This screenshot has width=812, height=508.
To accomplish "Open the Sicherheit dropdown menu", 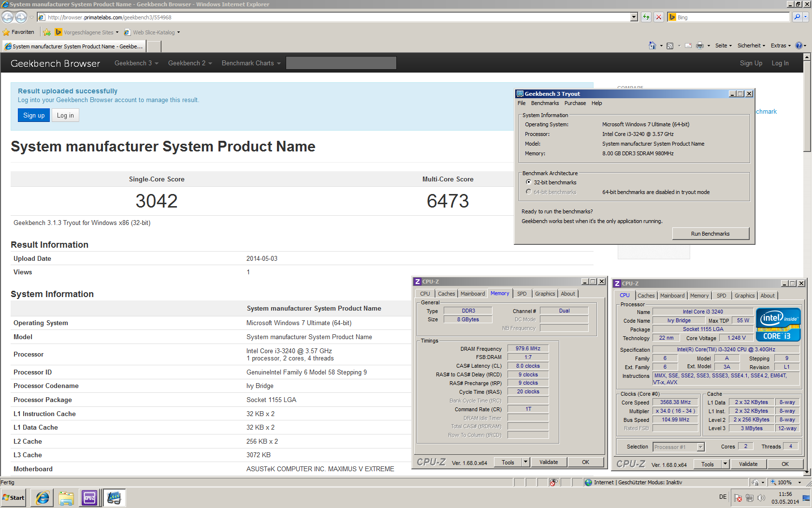I will point(751,45).
